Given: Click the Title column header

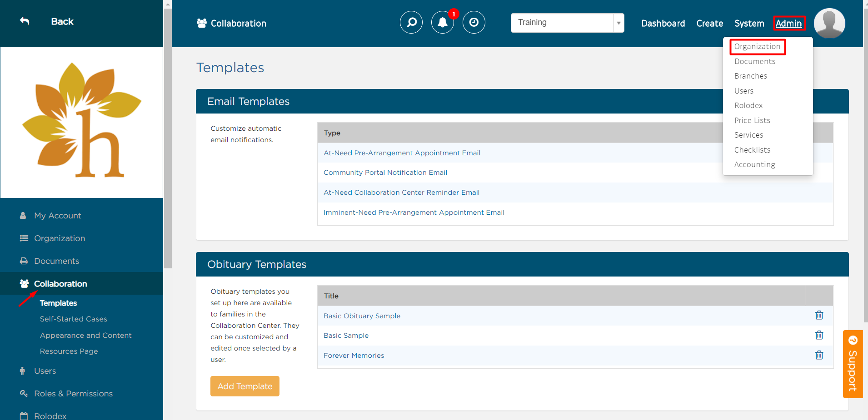Looking at the screenshot, I should pyautogui.click(x=331, y=296).
